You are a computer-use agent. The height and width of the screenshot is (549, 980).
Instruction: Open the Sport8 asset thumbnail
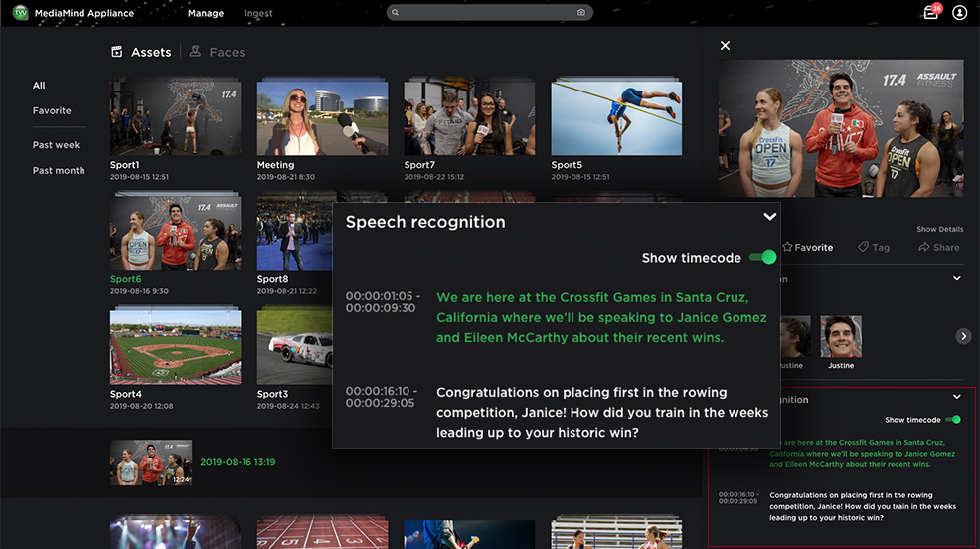point(294,231)
